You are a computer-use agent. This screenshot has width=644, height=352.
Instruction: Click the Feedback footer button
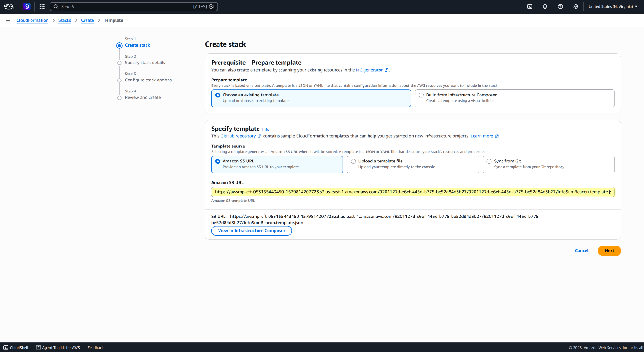pyautogui.click(x=96, y=348)
